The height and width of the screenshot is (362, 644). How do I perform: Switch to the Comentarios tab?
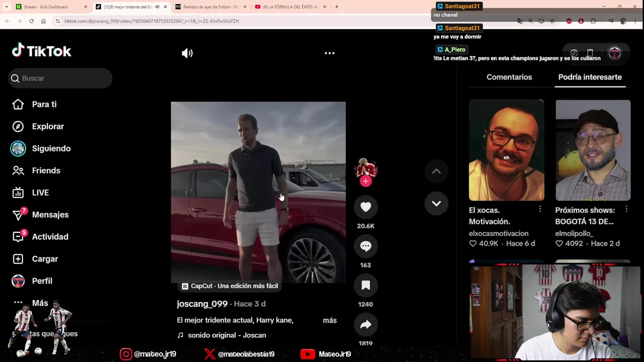tap(509, 77)
